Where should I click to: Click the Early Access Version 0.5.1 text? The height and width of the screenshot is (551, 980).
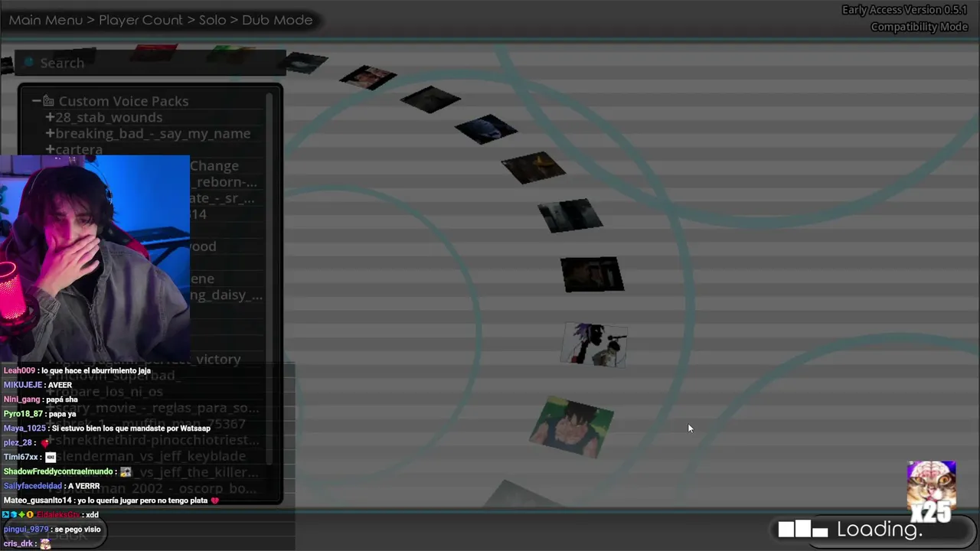click(x=904, y=10)
